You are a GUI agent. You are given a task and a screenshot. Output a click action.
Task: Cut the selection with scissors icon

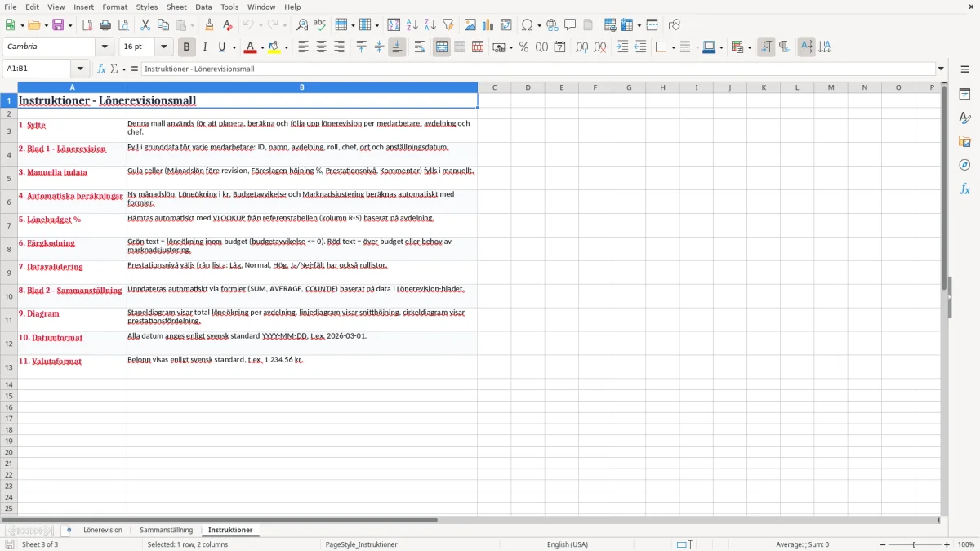tap(145, 25)
